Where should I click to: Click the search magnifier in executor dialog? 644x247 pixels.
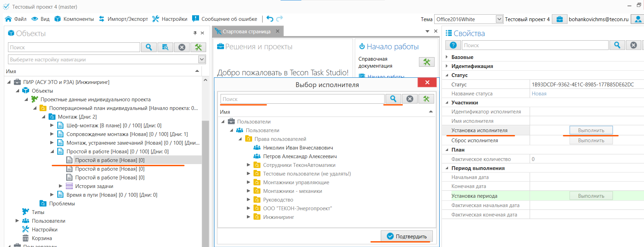[393, 99]
